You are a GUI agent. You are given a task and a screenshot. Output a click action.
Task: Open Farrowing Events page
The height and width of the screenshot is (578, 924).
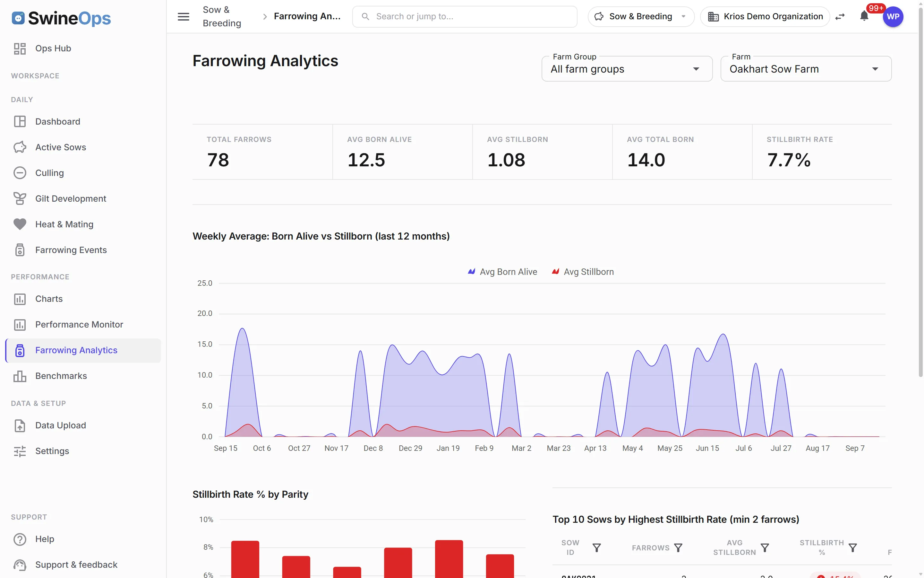click(83, 250)
